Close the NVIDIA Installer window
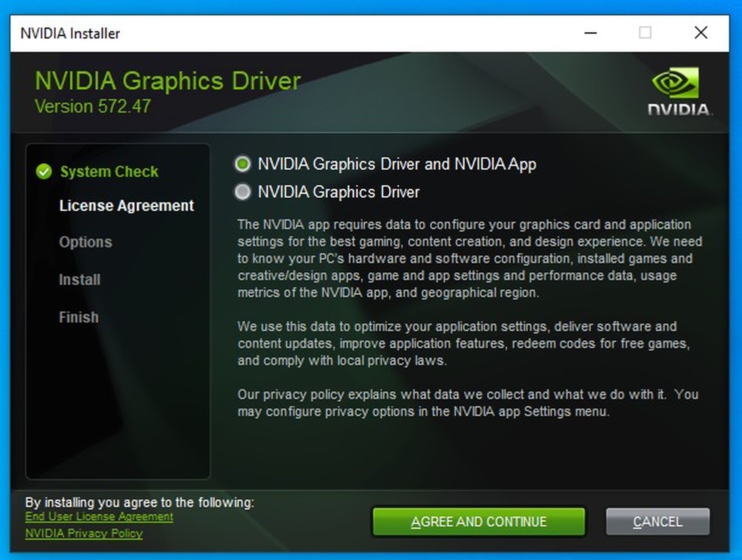742x560 pixels. click(701, 33)
